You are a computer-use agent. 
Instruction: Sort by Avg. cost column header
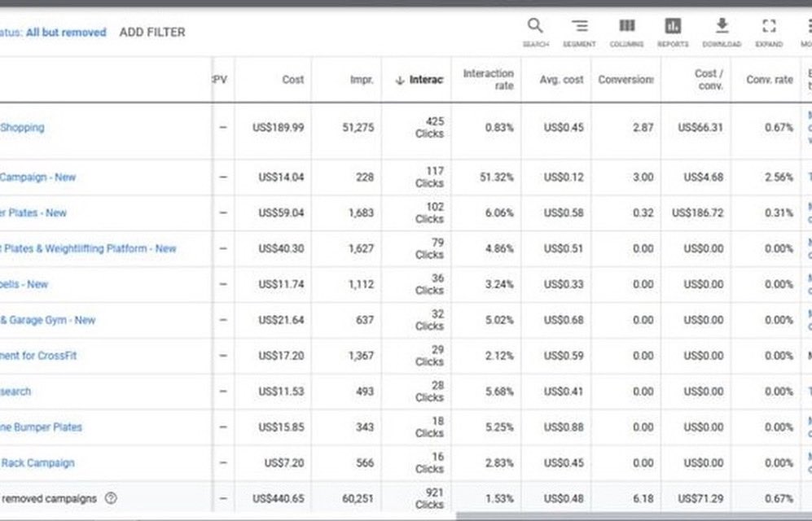(x=561, y=80)
